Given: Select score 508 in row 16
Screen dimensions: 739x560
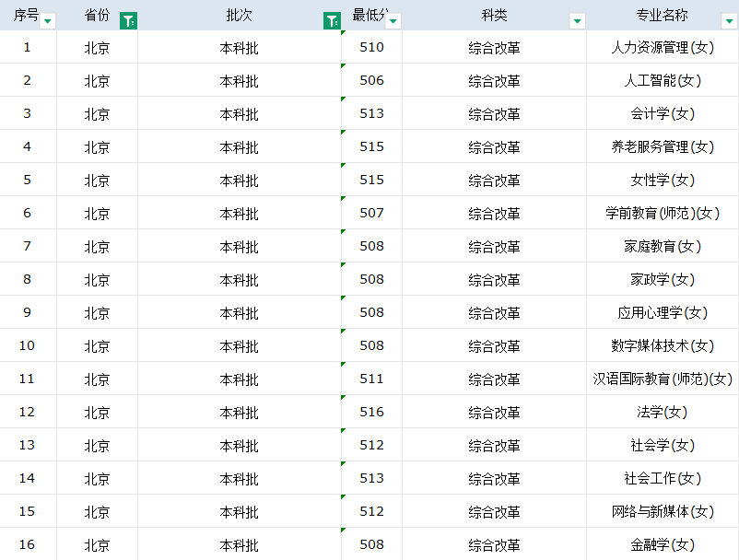Looking at the screenshot, I should [x=372, y=544].
